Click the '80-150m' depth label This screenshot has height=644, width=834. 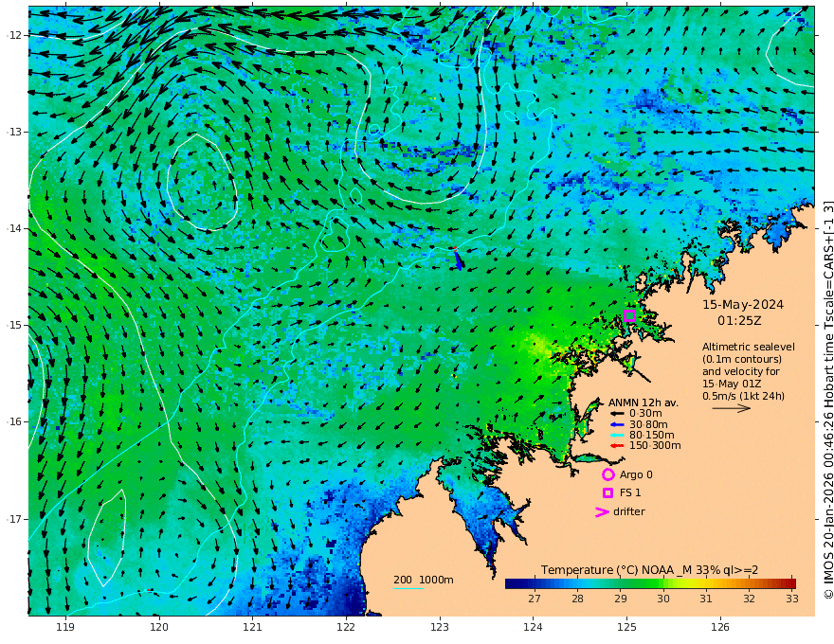click(x=652, y=435)
